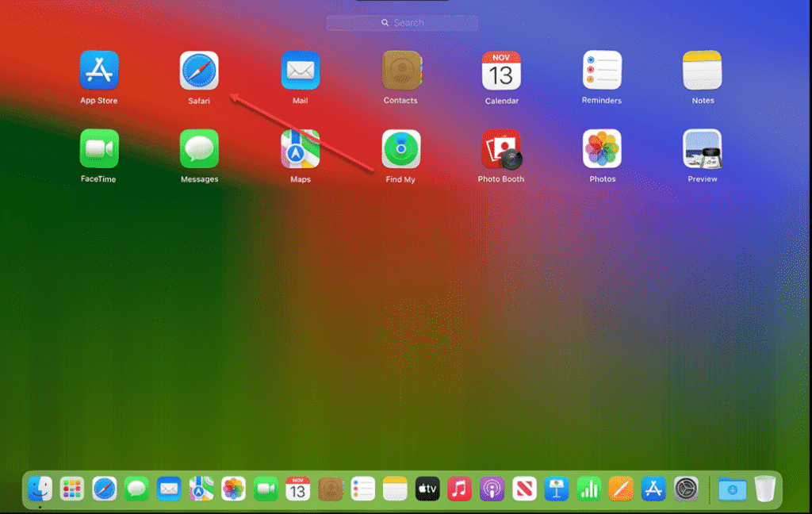Launch the App Store from Launchpad
The width and height of the screenshot is (812, 514).
[99, 71]
